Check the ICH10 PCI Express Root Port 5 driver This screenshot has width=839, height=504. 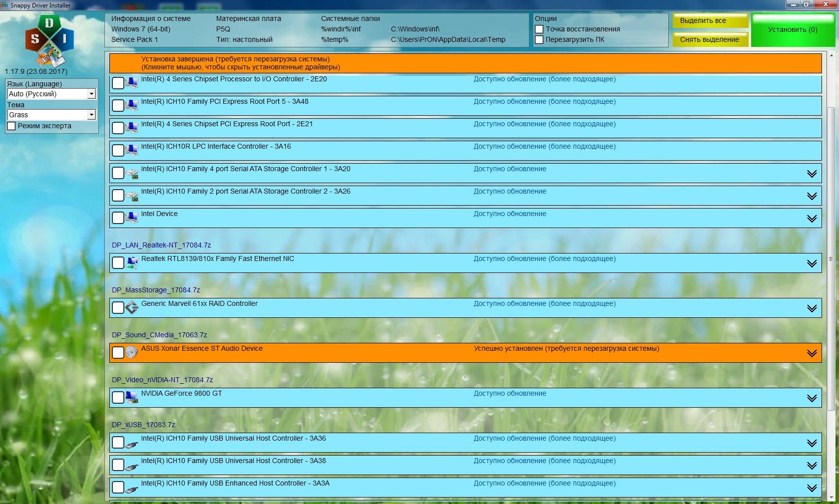118,105
